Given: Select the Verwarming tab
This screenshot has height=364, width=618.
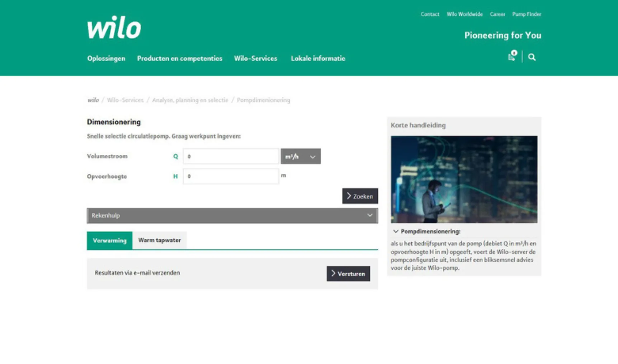Looking at the screenshot, I should 109,240.
